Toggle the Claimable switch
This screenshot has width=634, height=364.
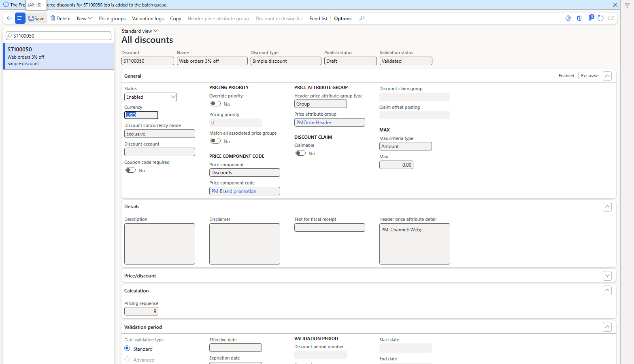coord(301,153)
